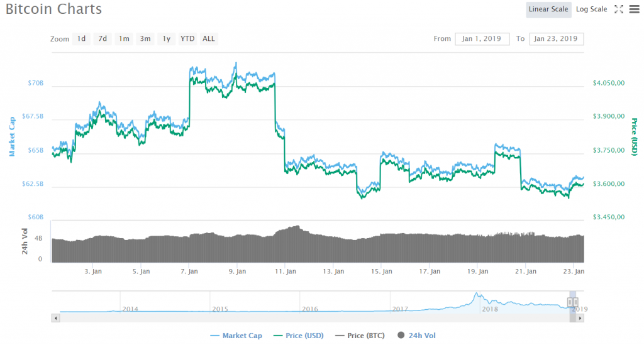The width and height of the screenshot is (644, 345).
Task: Toggle Market Cap series in legend
Action: pos(236,336)
